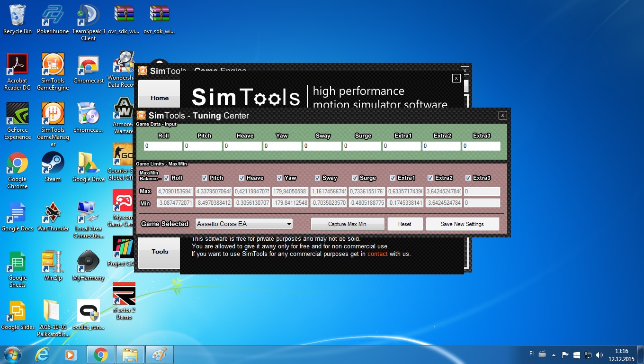Disable the Extra3 balance checkbox
The height and width of the screenshot is (364, 644).
[468, 178]
